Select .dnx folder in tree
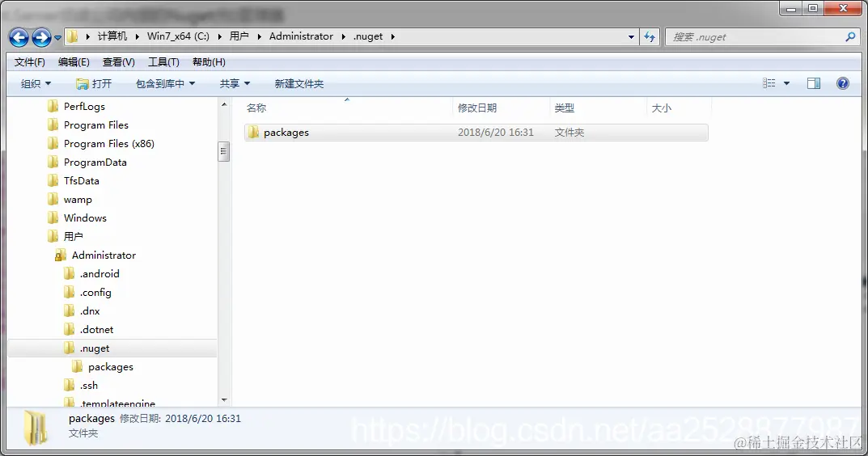 tap(90, 311)
